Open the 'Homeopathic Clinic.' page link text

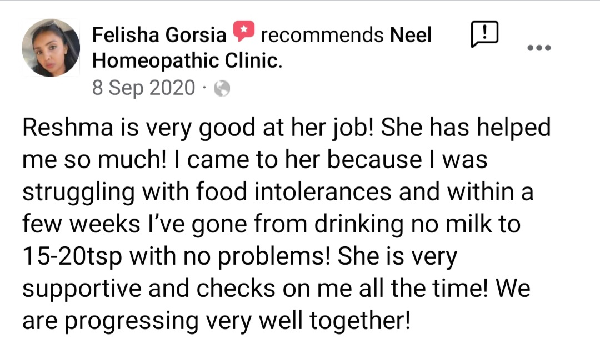tap(187, 60)
